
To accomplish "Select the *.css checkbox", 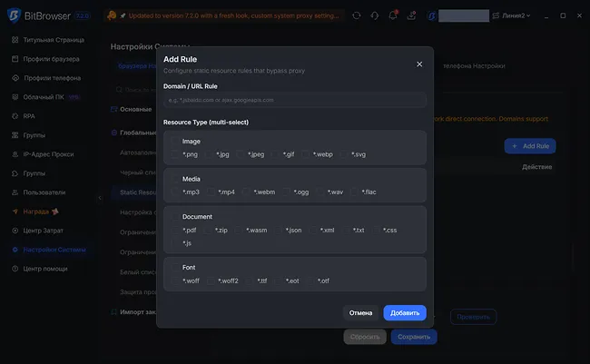I will 376,230.
